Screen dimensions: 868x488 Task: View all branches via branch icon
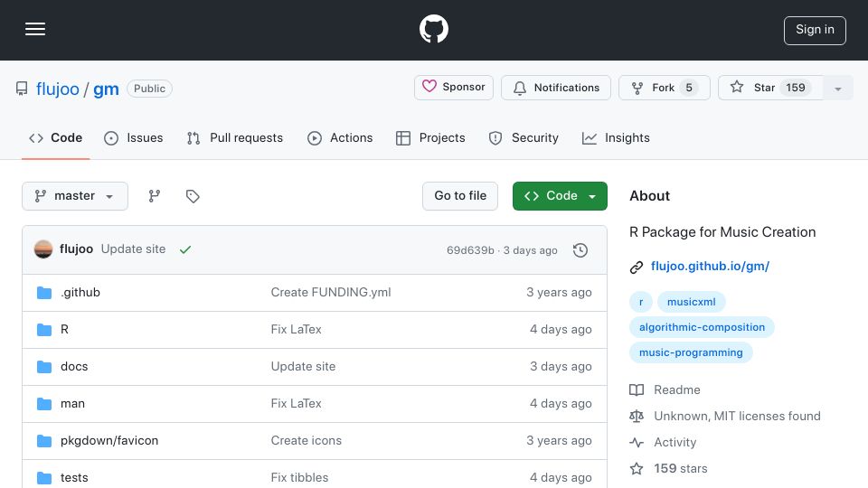point(155,196)
